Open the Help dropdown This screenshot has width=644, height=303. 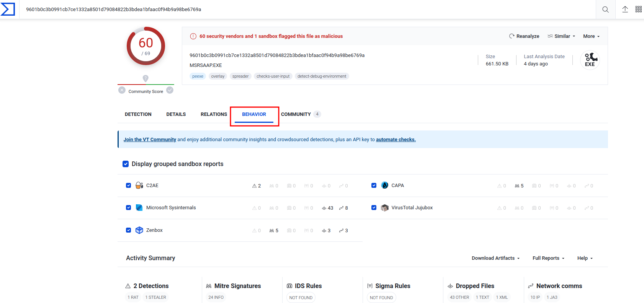585,258
